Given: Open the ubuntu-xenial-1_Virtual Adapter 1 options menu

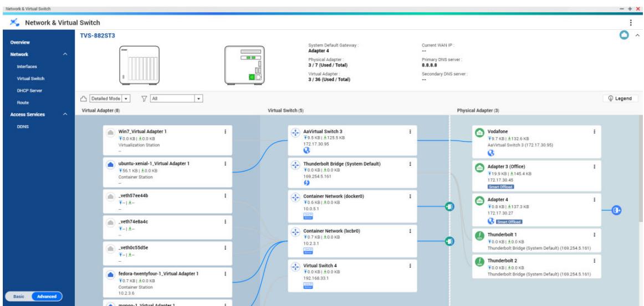Looking at the screenshot, I should 225,164.
